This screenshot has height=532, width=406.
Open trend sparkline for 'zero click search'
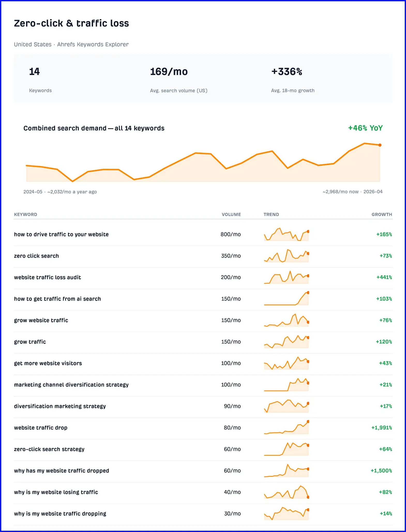287,256
